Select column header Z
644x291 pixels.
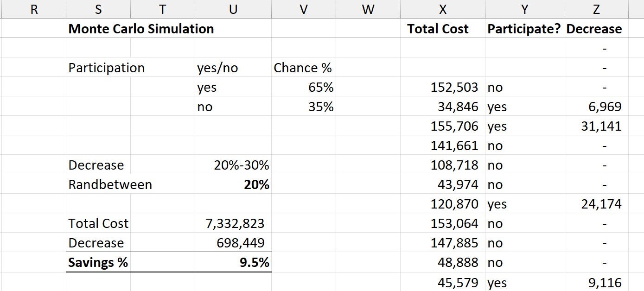click(596, 9)
